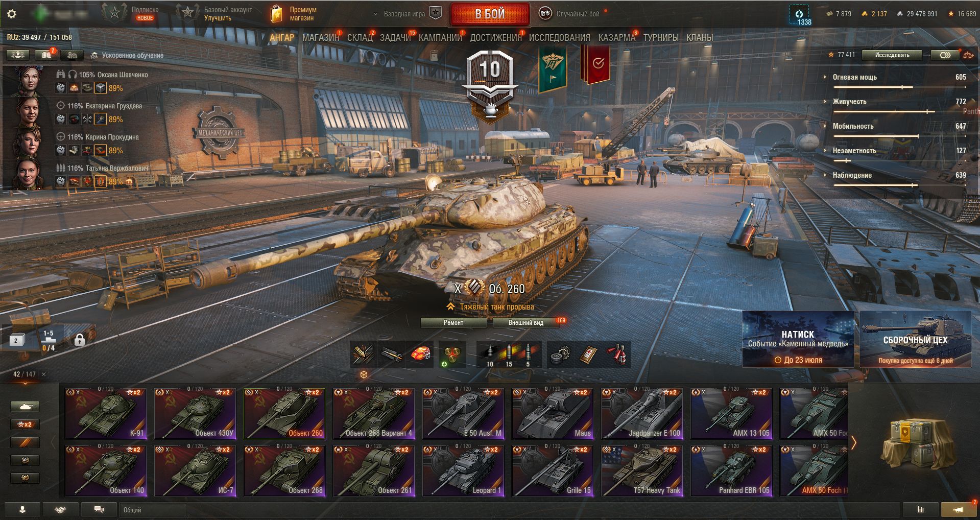Click the locked slot padlock icon
Viewport: 980px width, 520px height.
pyautogui.click(x=79, y=340)
